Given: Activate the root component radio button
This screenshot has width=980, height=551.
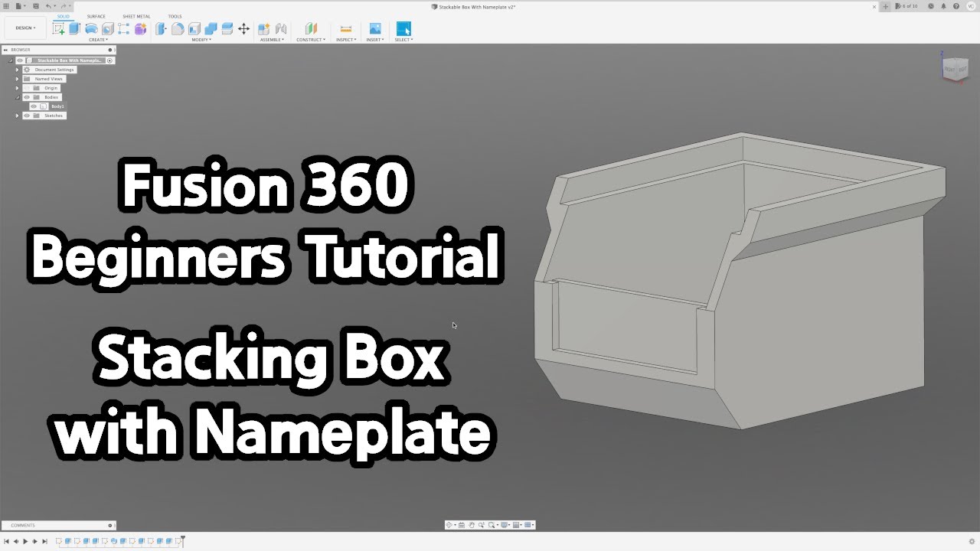Looking at the screenshot, I should click(109, 60).
